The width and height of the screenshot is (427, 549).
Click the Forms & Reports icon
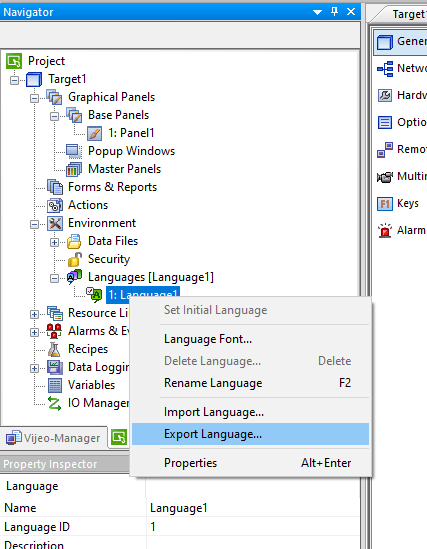pyautogui.click(x=55, y=187)
